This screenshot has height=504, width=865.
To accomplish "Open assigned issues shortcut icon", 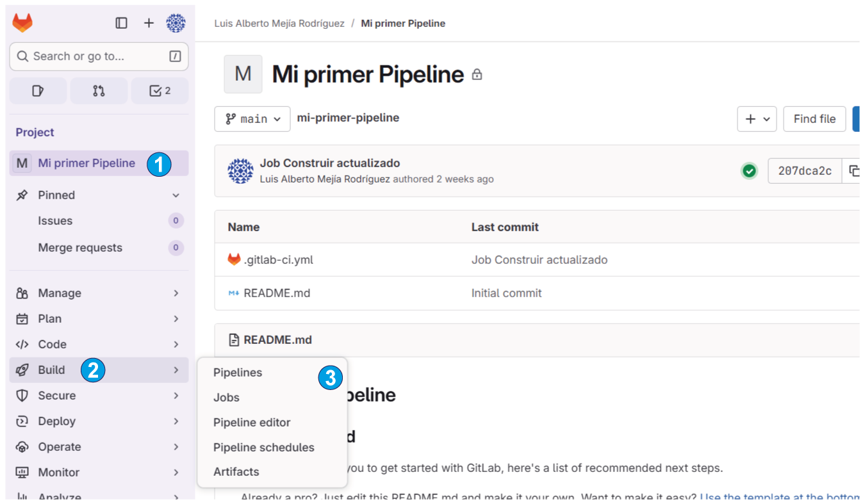I will point(38,91).
